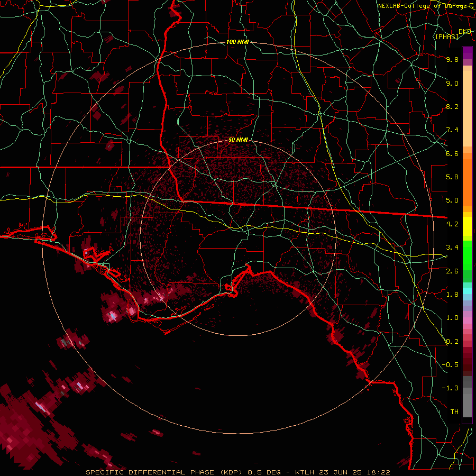Click the 5.8 value on the color scale
The image size is (476, 476).
pos(452,177)
